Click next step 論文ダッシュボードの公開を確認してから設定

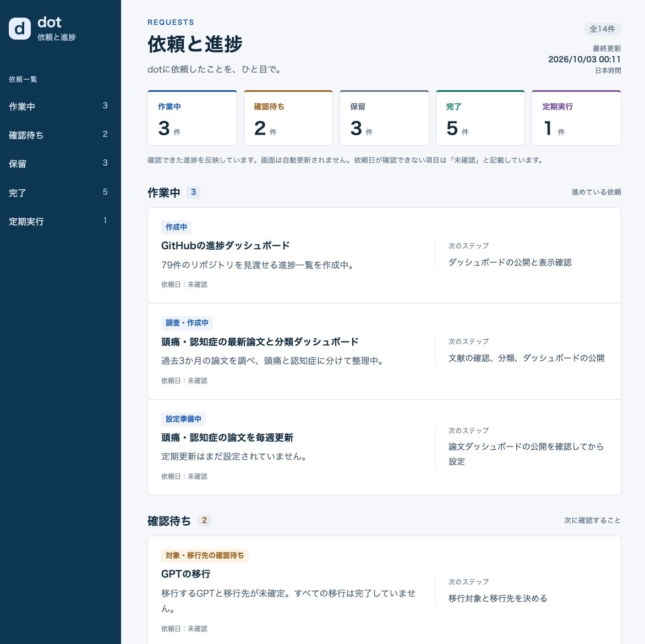[526, 454]
